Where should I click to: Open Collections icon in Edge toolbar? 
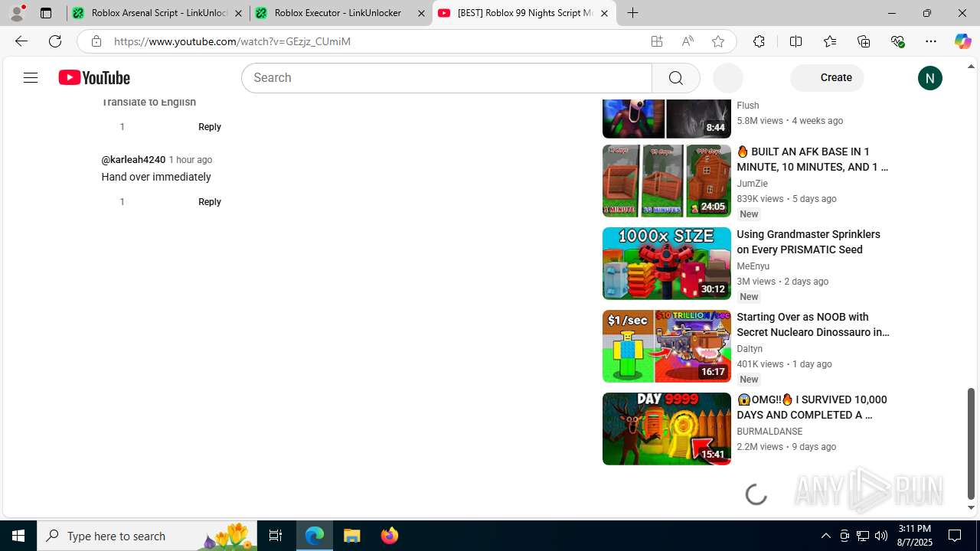(864, 41)
